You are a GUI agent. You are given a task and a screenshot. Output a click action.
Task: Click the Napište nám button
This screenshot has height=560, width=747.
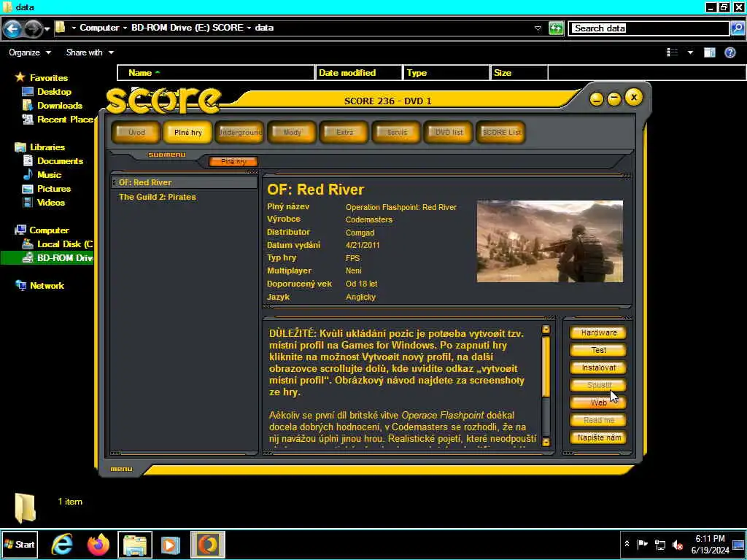pos(598,437)
